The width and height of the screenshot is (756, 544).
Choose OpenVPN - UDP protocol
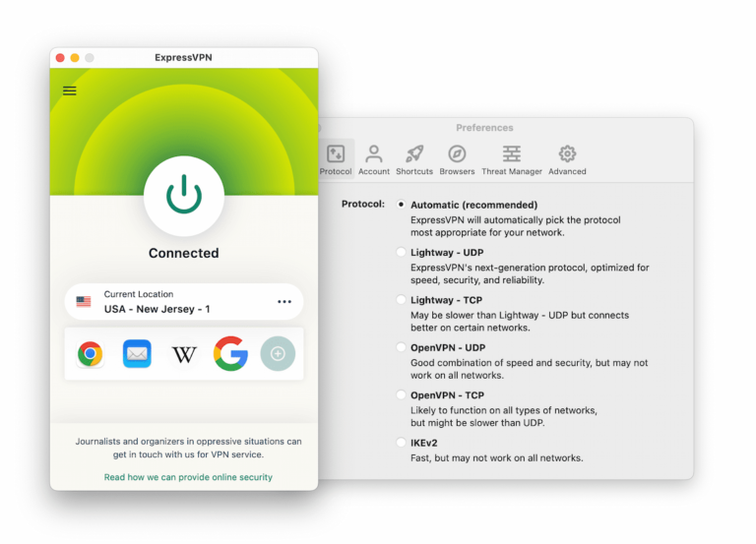(401, 347)
